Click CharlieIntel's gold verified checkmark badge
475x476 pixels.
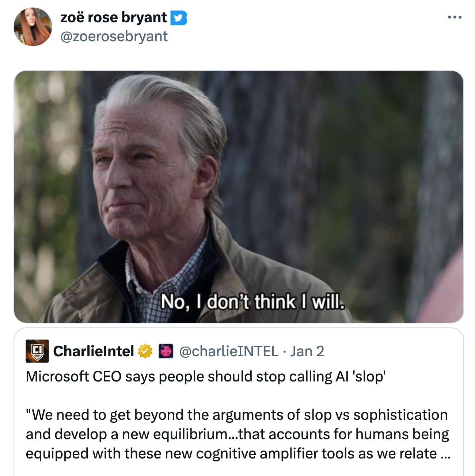pos(145,352)
